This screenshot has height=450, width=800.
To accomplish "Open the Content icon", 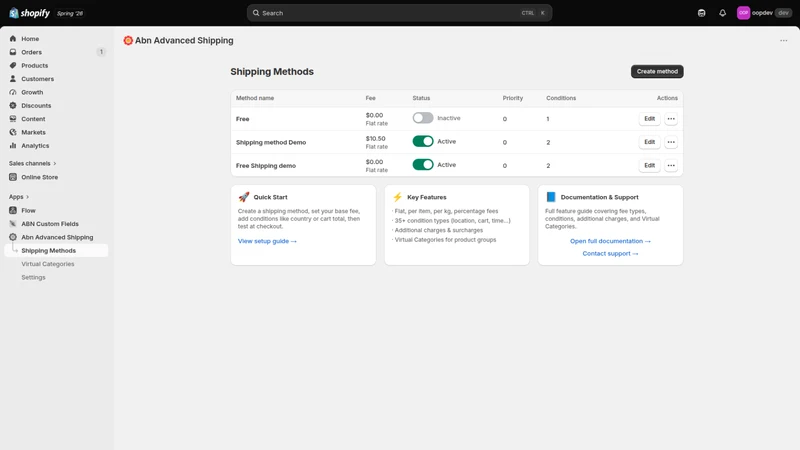I will click(13, 119).
